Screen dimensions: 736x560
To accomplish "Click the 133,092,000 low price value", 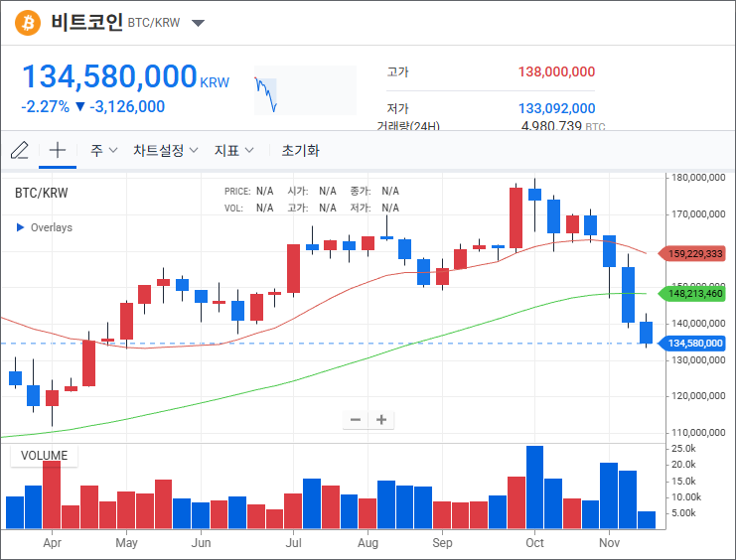I will point(556,108).
